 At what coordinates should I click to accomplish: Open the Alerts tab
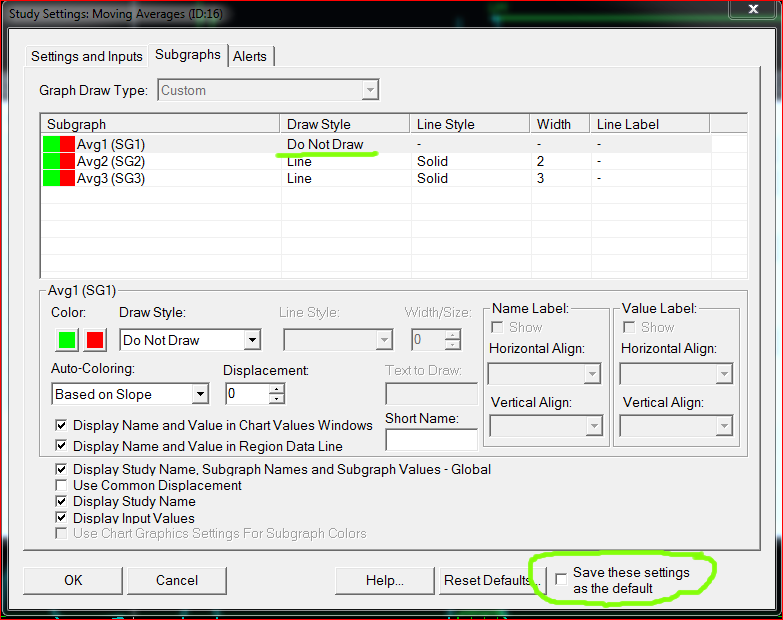tap(250, 56)
